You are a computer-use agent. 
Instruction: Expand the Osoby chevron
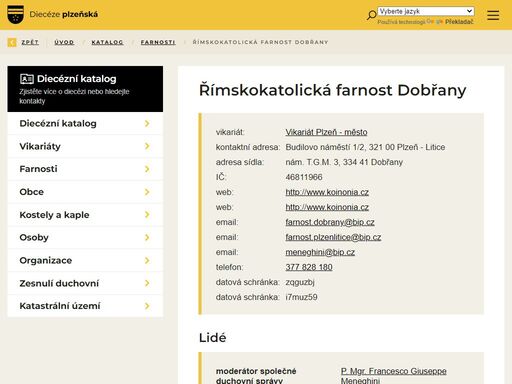(x=147, y=237)
